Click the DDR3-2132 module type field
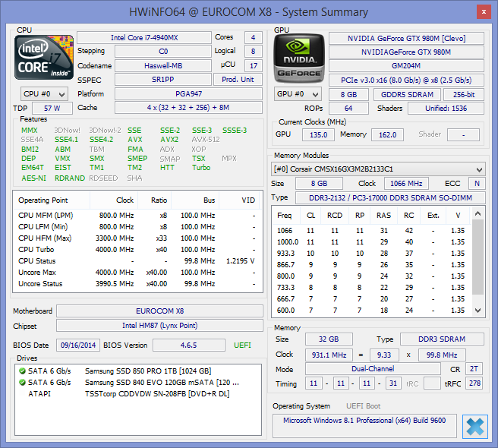 click(390, 197)
